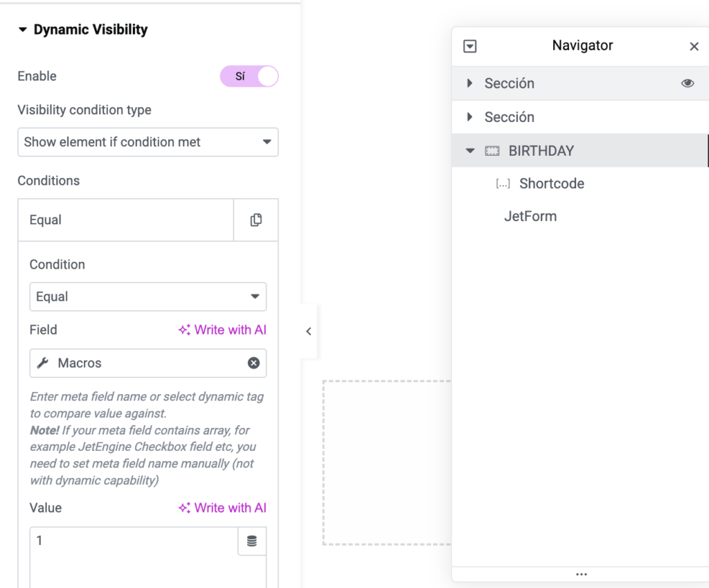
Task: Disable the Dynamic Visibility Enable switch
Action: pos(249,76)
